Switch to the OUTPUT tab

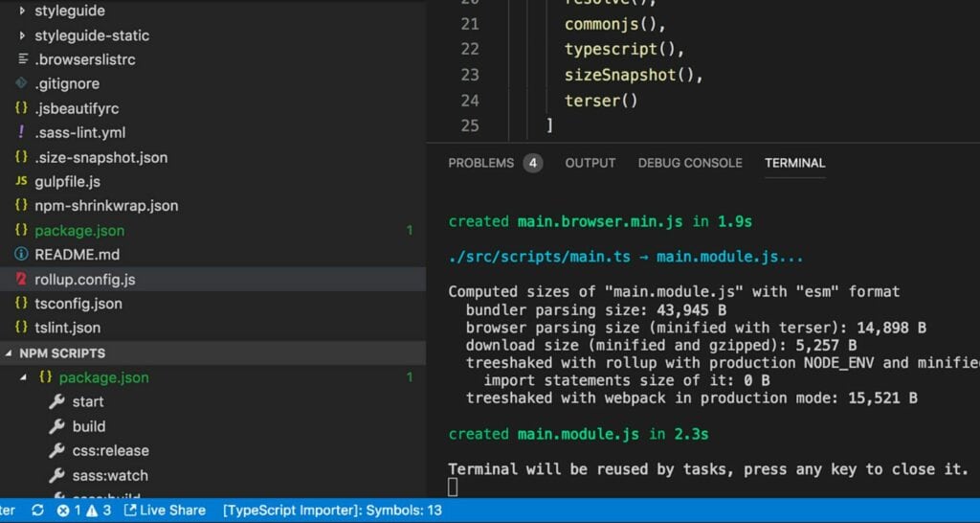[x=590, y=163]
